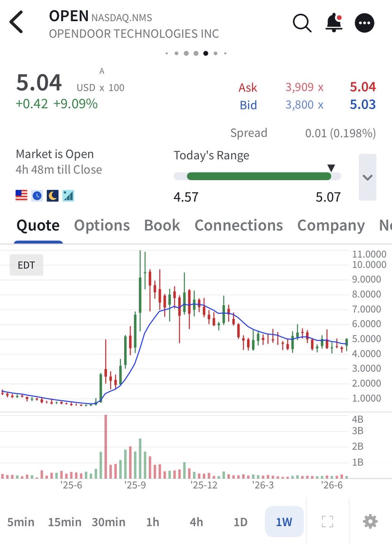Go back using the left arrow
This screenshot has width=392, height=544.
(x=16, y=23)
